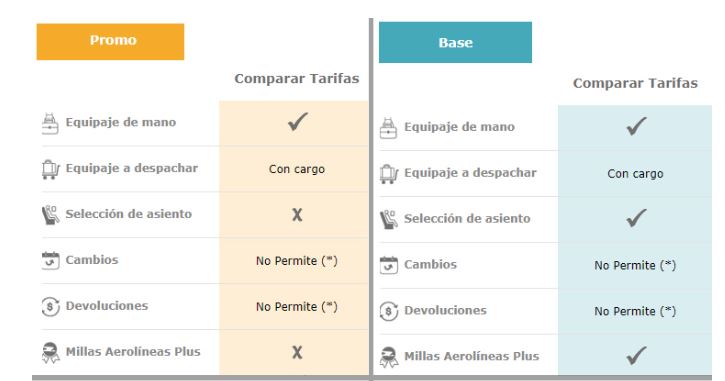Screen dimensions: 725x381
Task: Click Base Equipaje a despachar Con cargo
Action: pyautogui.click(x=635, y=174)
